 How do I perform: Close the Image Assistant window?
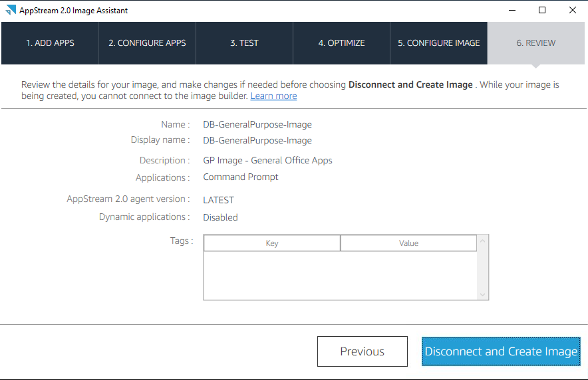[572, 10]
